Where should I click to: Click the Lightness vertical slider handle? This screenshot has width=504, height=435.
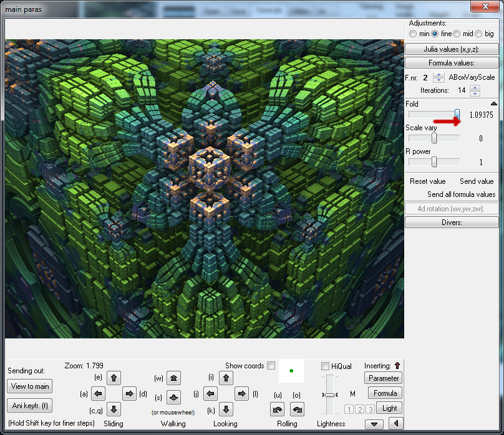(330, 395)
